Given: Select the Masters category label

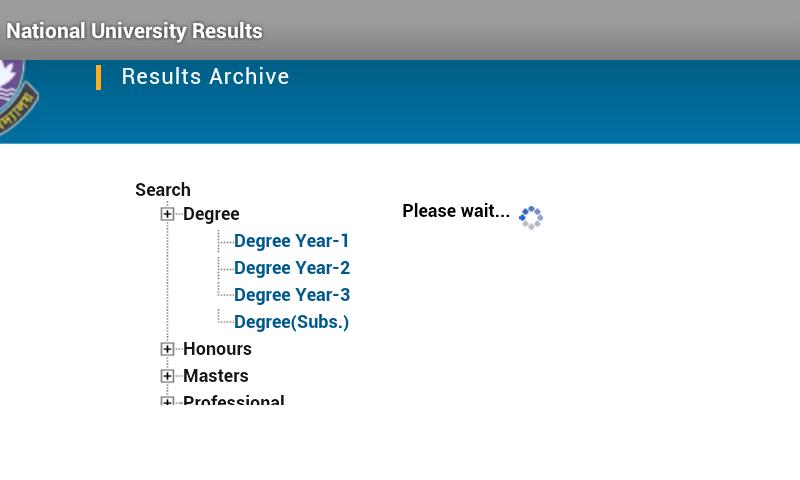Looking at the screenshot, I should pyautogui.click(x=215, y=376).
